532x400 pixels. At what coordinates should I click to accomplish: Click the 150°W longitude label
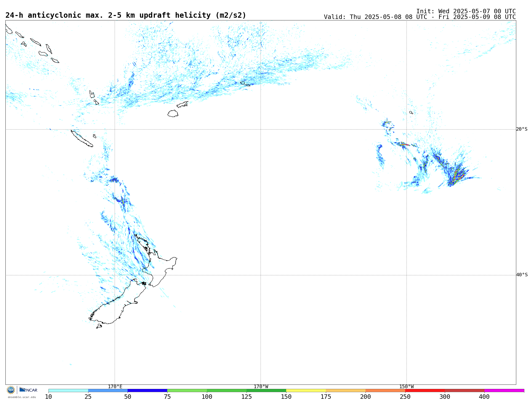click(x=406, y=386)
